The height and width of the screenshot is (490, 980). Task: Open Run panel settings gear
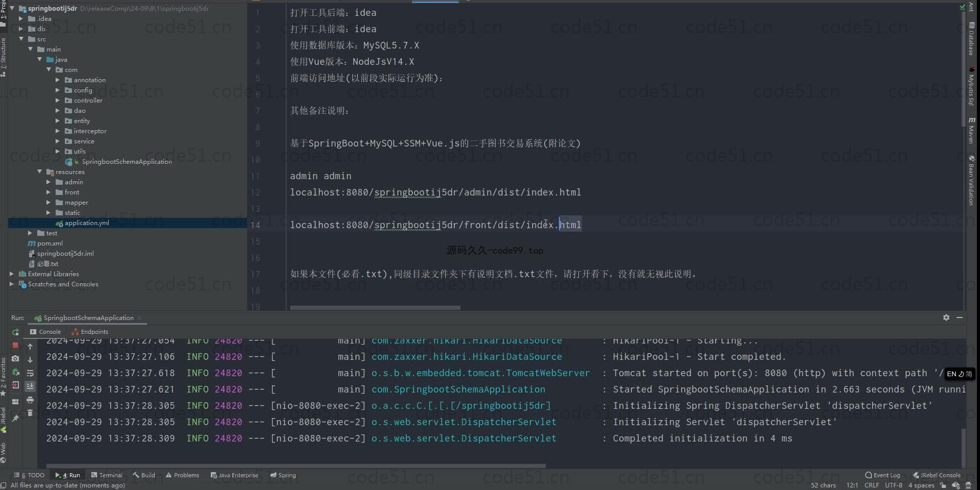point(946,317)
